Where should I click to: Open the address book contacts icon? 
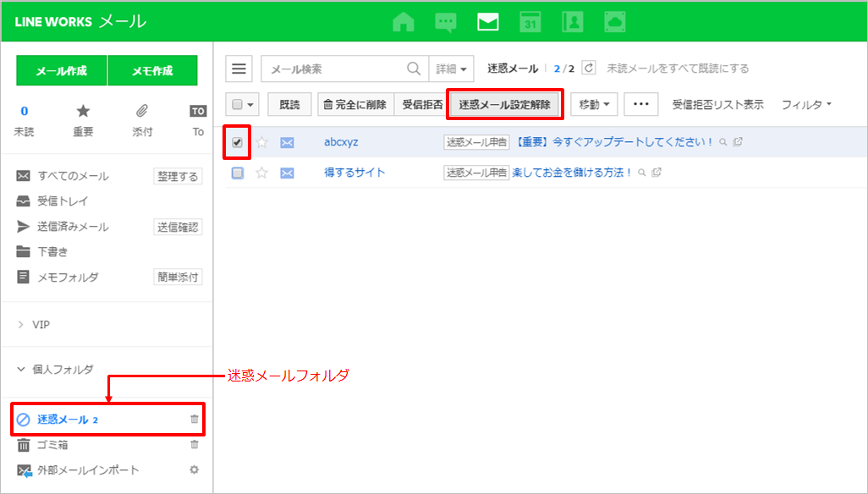(x=573, y=22)
